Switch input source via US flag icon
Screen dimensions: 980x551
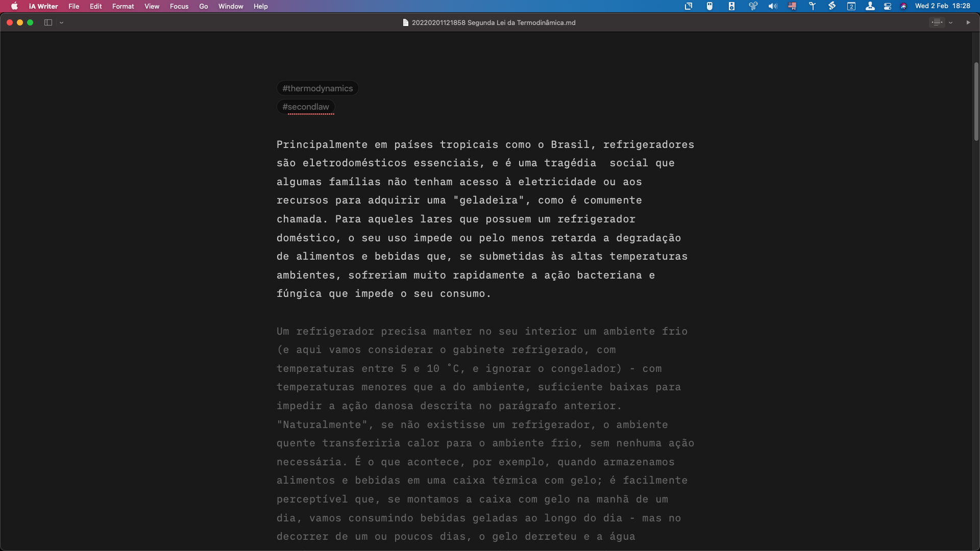[x=792, y=6]
